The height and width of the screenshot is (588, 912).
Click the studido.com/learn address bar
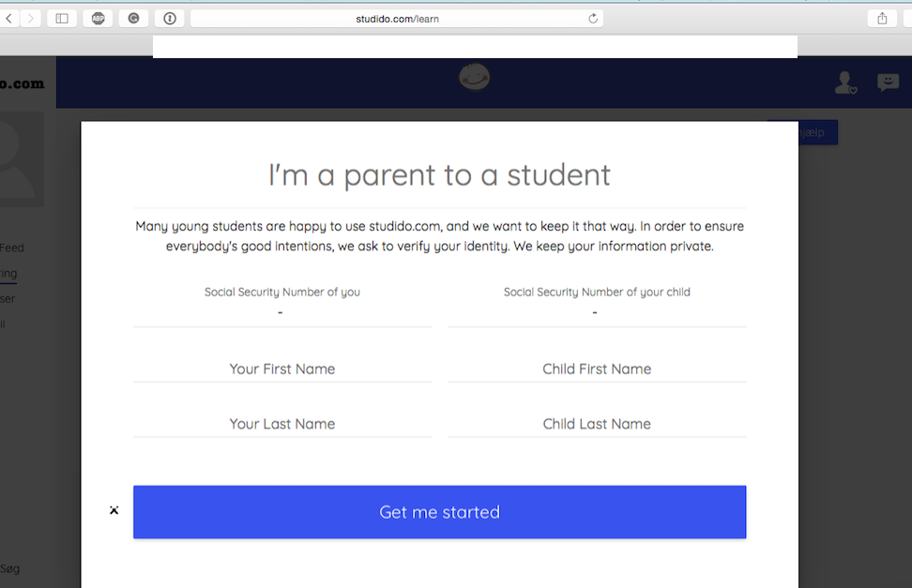click(x=397, y=19)
